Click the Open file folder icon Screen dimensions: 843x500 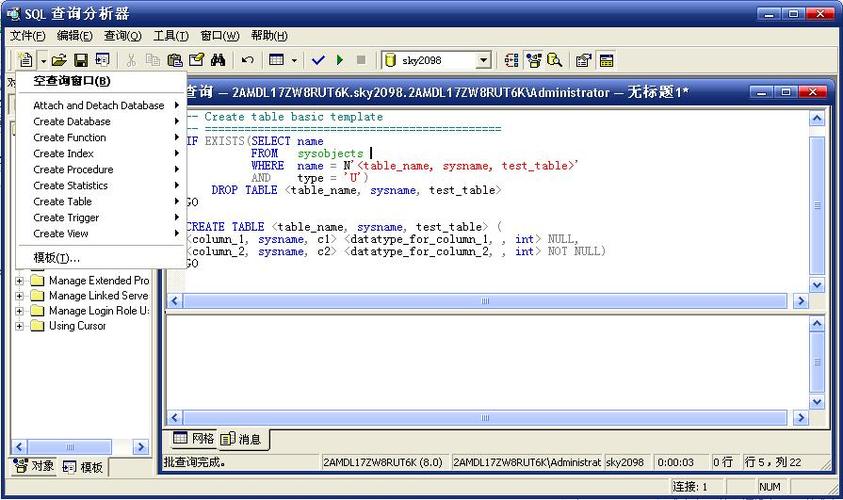(60, 61)
